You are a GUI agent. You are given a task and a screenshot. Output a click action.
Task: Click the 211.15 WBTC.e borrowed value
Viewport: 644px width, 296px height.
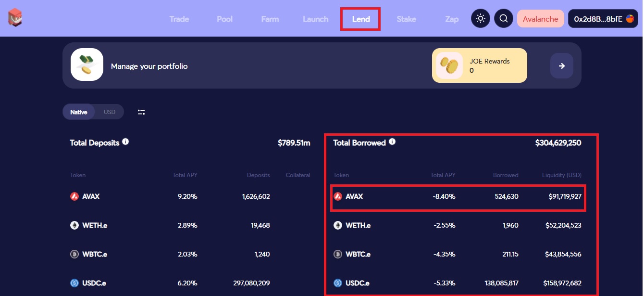pyautogui.click(x=509, y=254)
